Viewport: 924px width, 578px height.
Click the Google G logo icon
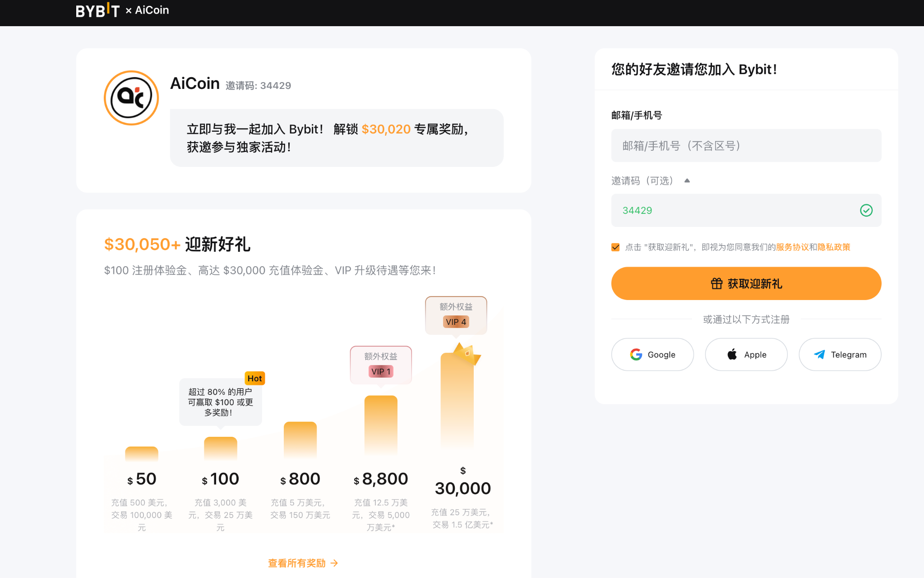click(636, 355)
